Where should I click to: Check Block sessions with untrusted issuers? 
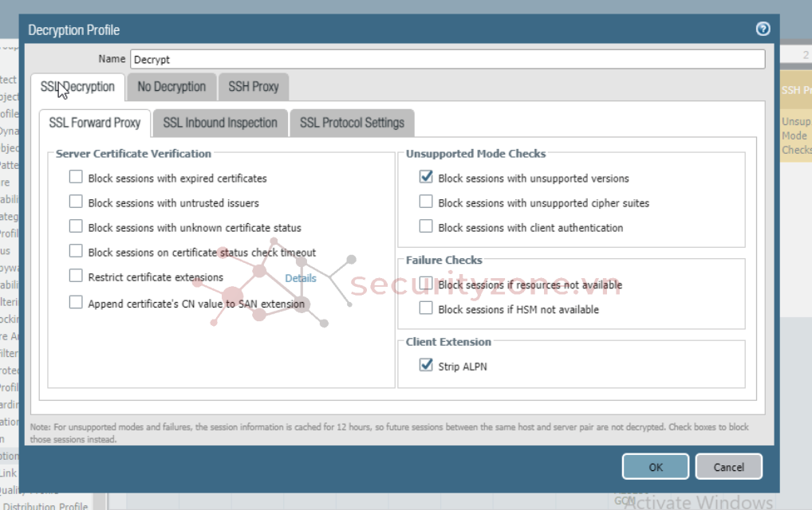76,202
